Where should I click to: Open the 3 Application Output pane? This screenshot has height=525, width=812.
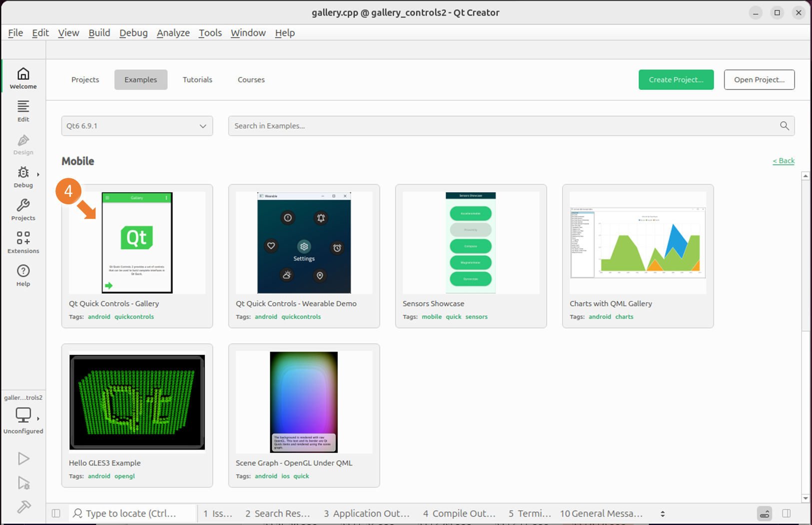pyautogui.click(x=366, y=514)
